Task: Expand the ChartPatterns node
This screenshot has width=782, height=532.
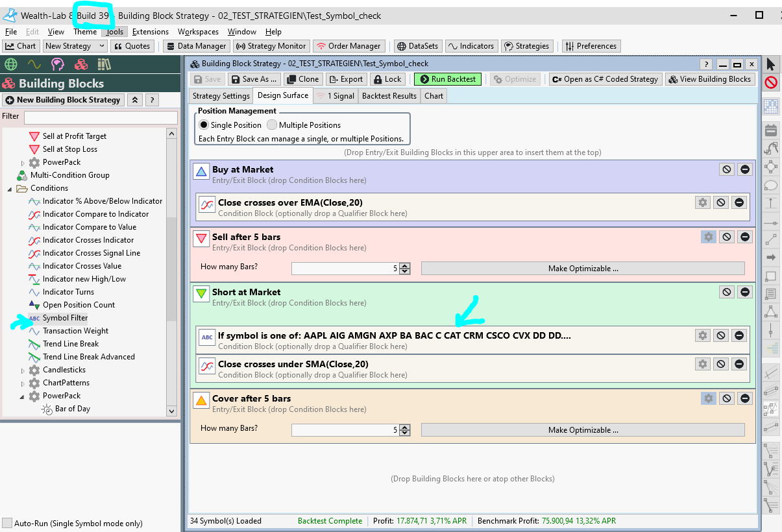Action: 23,383
